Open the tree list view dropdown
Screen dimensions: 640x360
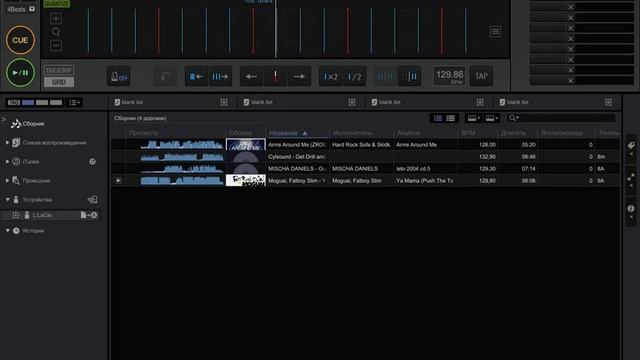pyautogui.click(x=74, y=102)
